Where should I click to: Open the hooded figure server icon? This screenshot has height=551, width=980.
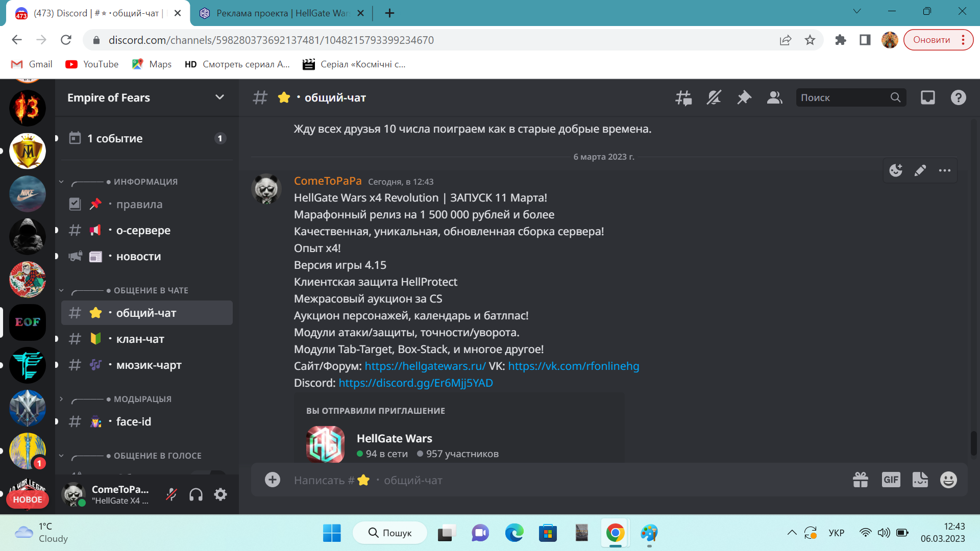(x=28, y=237)
